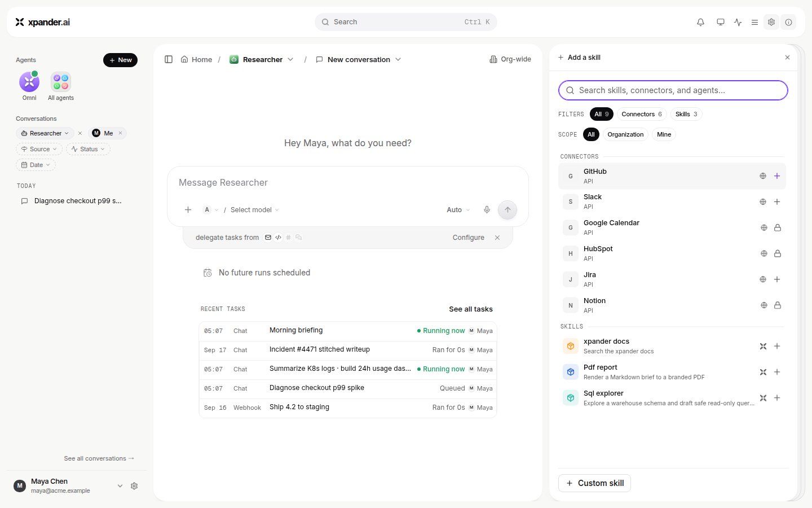Go to Home breadcrumb
812x508 pixels.
[x=196, y=59]
